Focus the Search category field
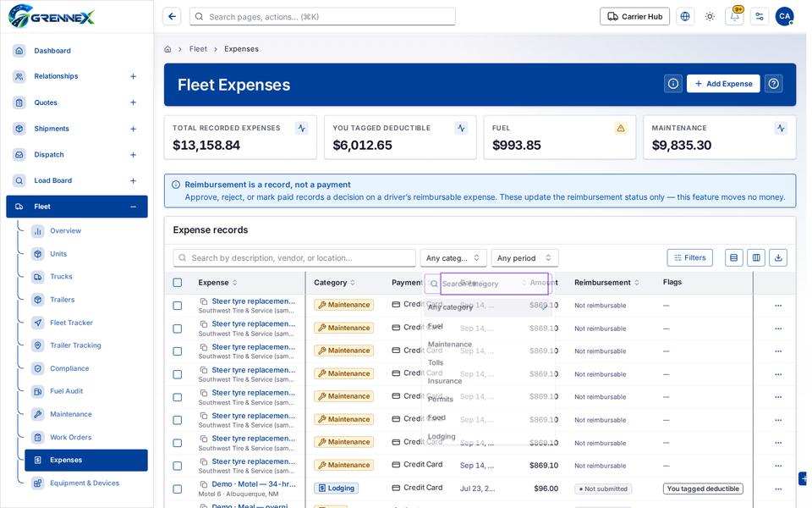Screen dimensions: 812x508 (x=494, y=284)
